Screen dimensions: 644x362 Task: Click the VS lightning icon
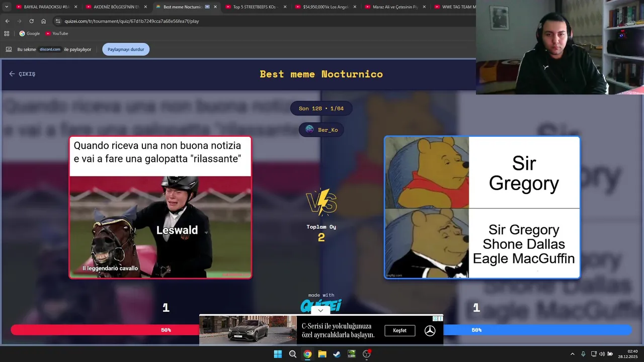321,202
